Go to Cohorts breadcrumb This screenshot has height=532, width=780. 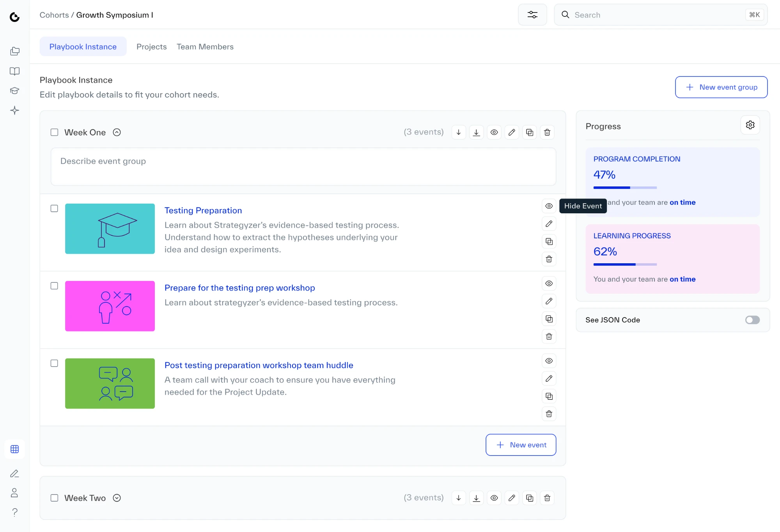tap(54, 15)
